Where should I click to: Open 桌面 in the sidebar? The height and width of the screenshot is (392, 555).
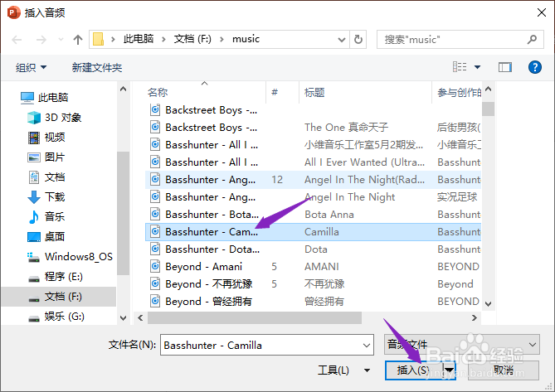pyautogui.click(x=46, y=236)
